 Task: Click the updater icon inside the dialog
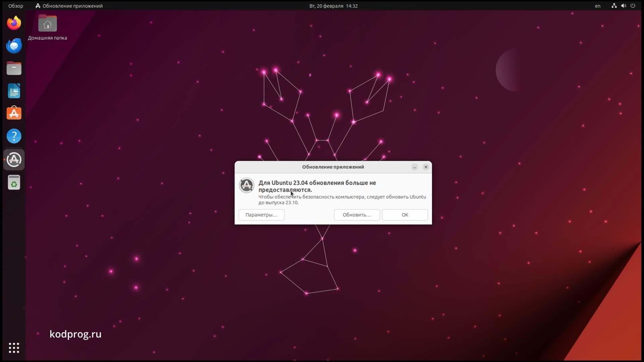tap(247, 185)
